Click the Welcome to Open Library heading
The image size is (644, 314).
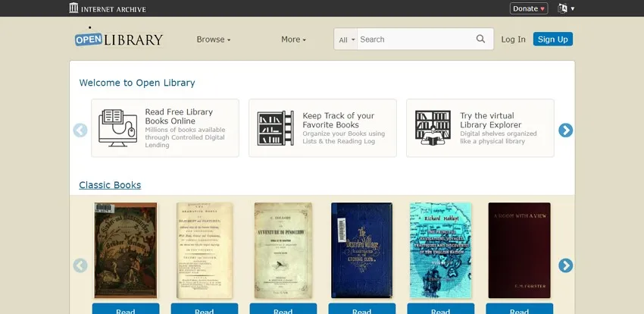coord(137,83)
